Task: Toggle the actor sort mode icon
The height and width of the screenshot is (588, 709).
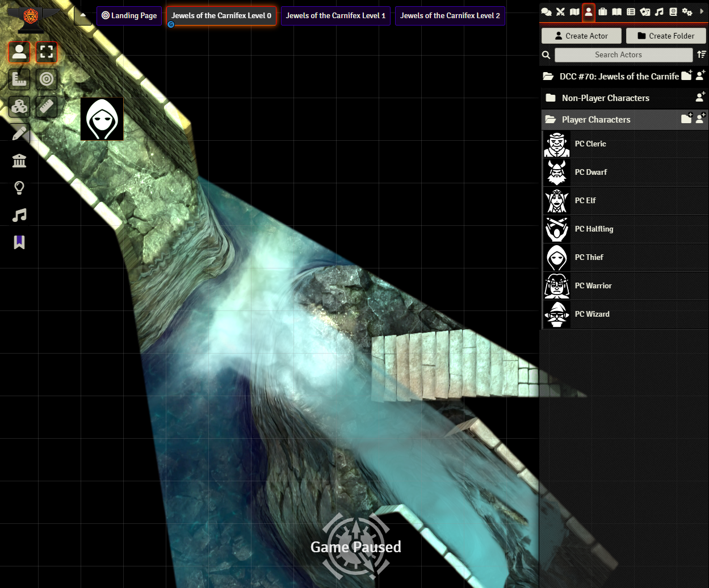Action: point(702,54)
